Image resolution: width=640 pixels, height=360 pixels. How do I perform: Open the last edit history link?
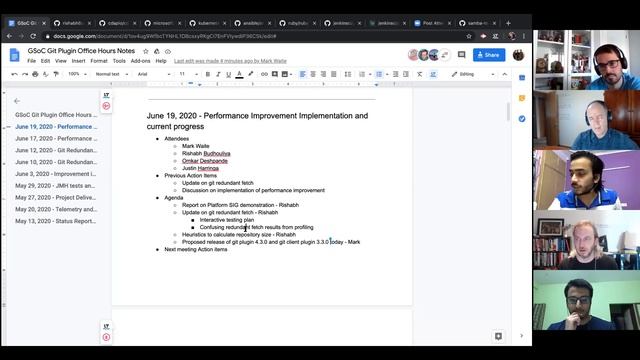230,61
